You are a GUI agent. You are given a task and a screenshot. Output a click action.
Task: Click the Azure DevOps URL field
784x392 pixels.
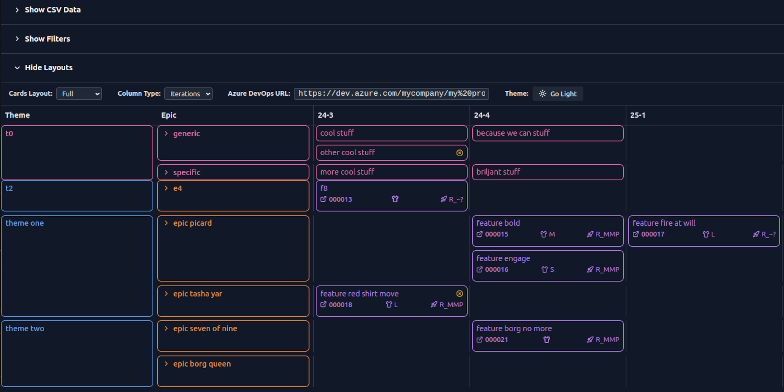pos(392,94)
